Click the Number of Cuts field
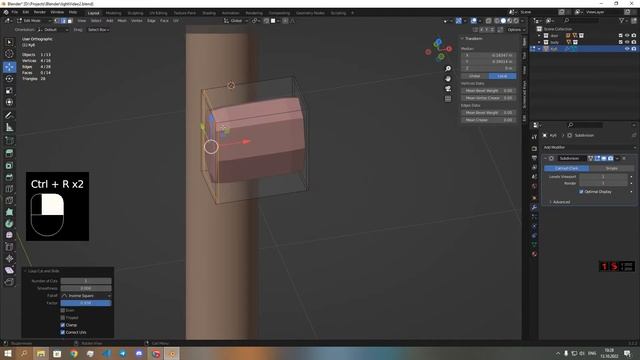The width and height of the screenshot is (640, 360). 86,281
